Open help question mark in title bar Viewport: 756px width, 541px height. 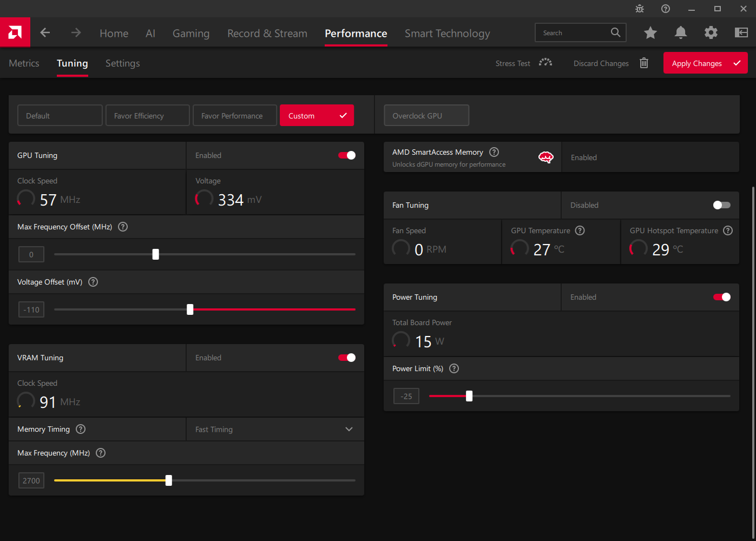pos(666,9)
